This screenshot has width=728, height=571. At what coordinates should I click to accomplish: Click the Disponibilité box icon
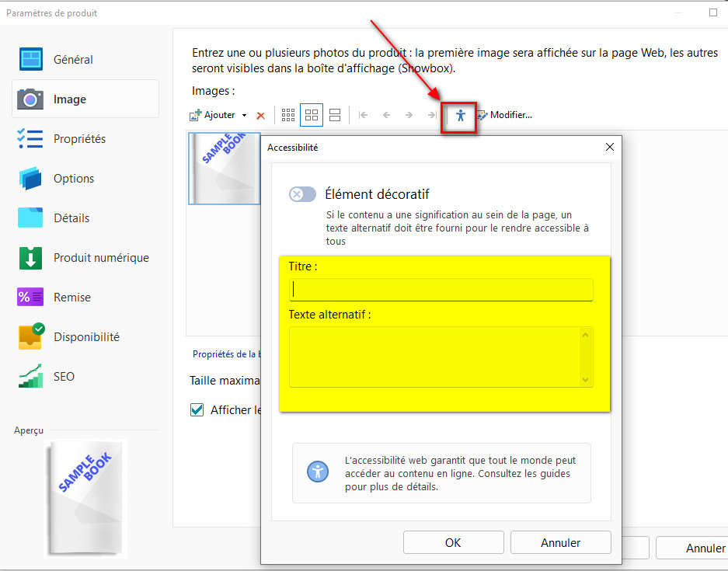point(31,336)
